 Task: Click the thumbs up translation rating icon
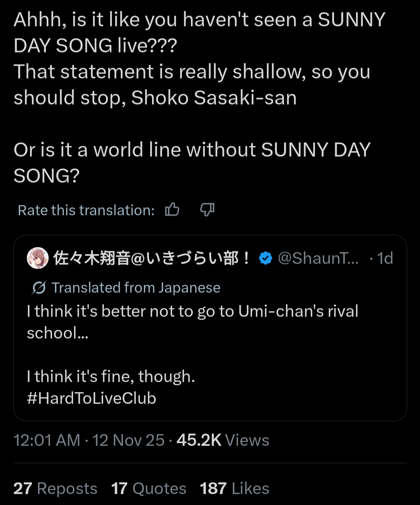(x=172, y=210)
